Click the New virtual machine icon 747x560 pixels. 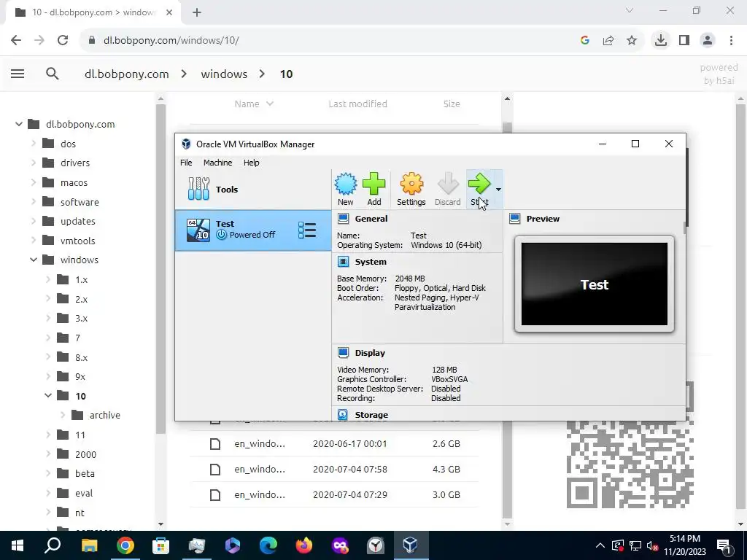(x=345, y=189)
